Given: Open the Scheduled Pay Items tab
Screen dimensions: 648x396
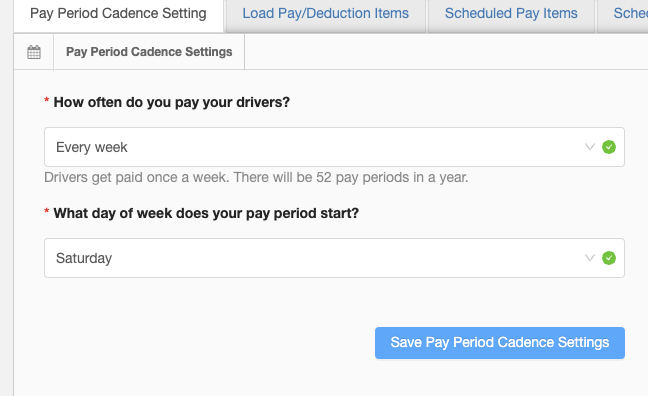Looking at the screenshot, I should [511, 15].
